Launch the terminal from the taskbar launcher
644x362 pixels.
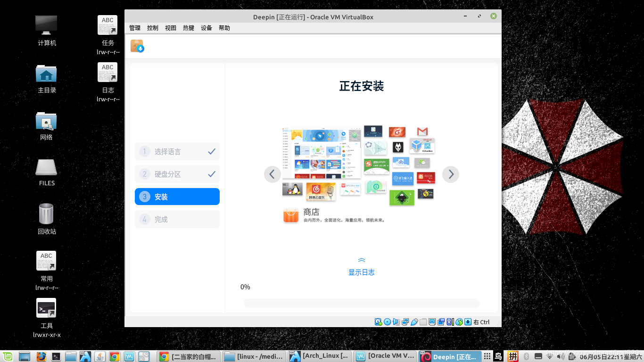56,356
